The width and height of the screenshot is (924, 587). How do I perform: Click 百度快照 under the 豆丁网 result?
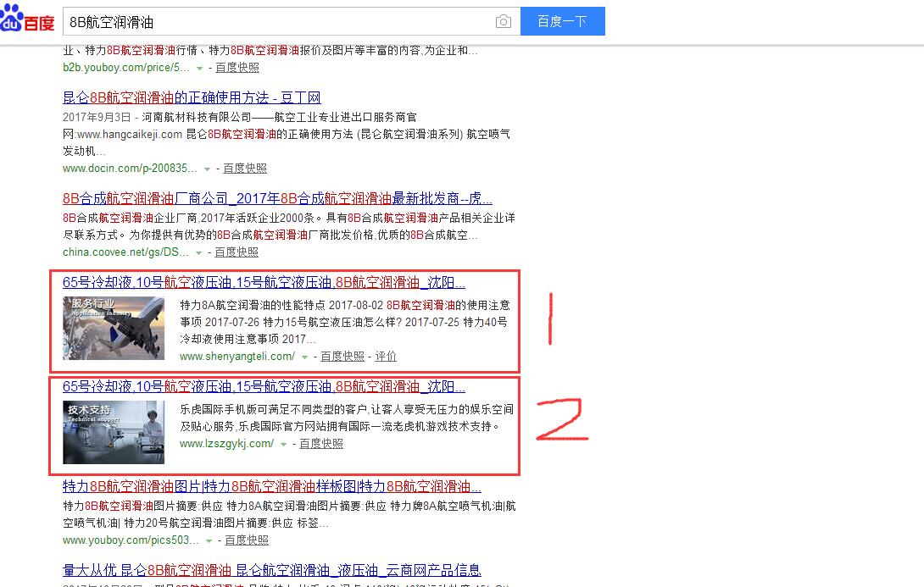click(x=245, y=169)
